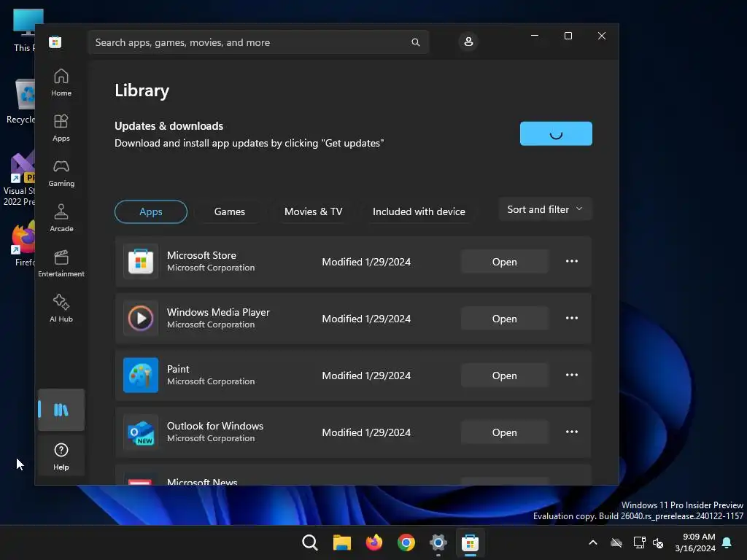Open File Explorer from the taskbar
The height and width of the screenshot is (560, 747).
341,542
